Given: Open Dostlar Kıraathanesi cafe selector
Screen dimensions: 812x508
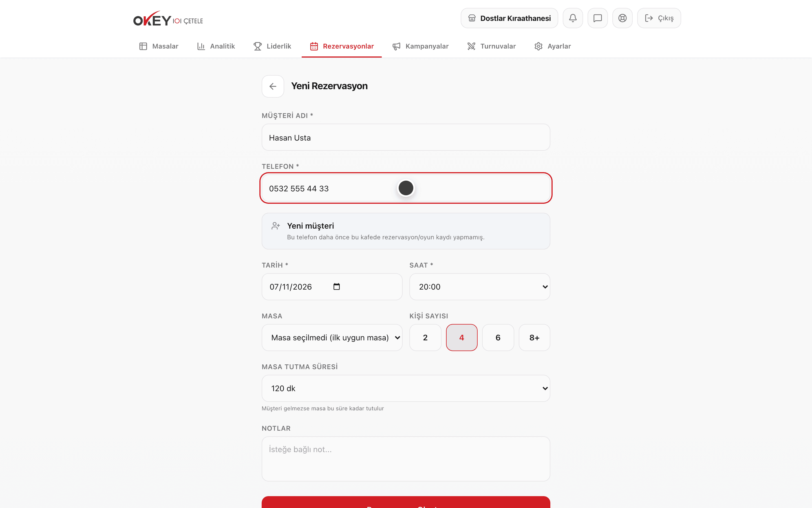Looking at the screenshot, I should click(x=509, y=18).
